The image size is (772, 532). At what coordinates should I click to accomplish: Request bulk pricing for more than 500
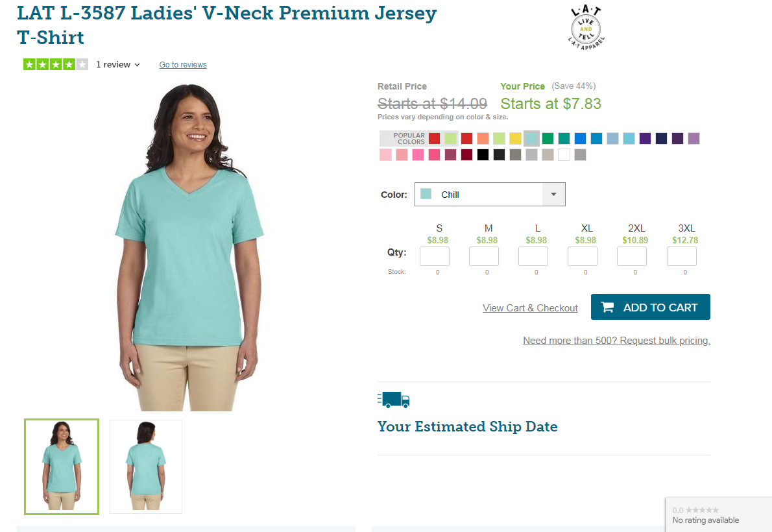click(x=616, y=341)
